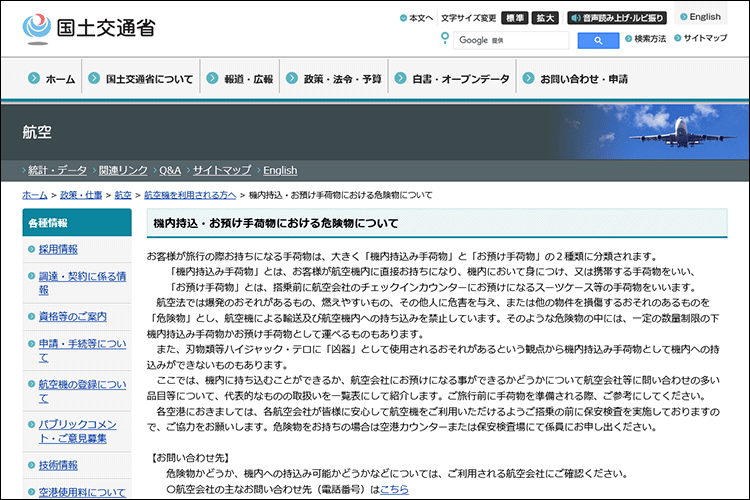Click breadcrumb ホーム
Image resolution: width=750 pixels, height=500 pixels.
click(35, 195)
